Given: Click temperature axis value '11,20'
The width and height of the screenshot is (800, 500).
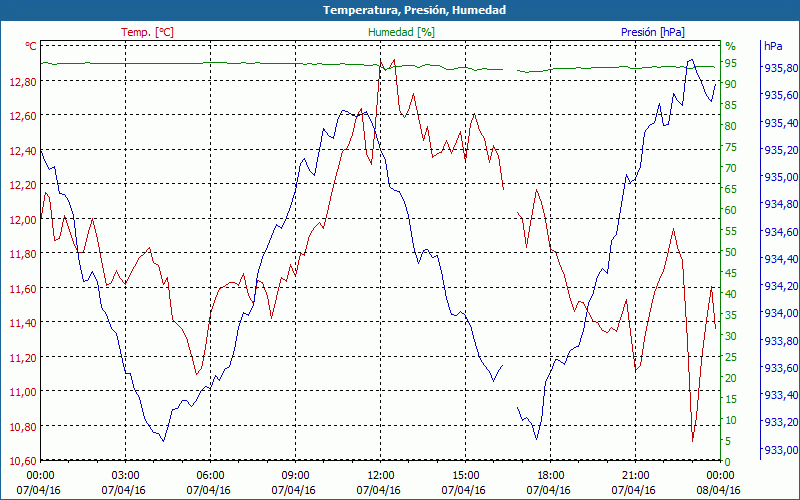Looking at the screenshot, I should coord(23,357).
